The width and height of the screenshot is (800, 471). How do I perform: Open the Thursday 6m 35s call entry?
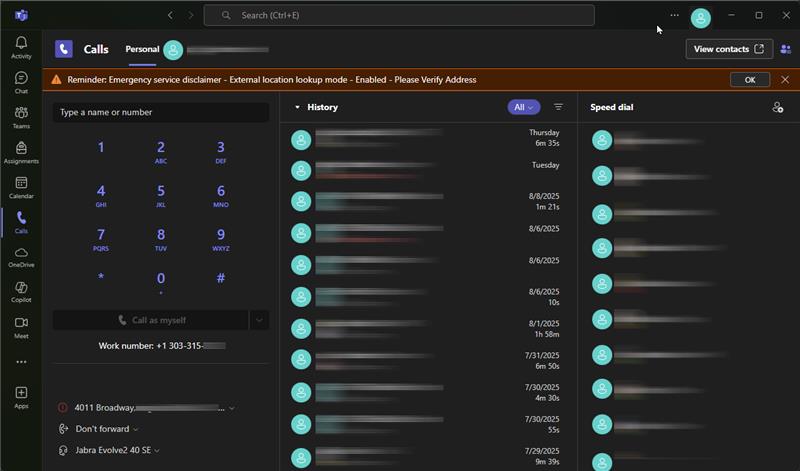(x=428, y=139)
